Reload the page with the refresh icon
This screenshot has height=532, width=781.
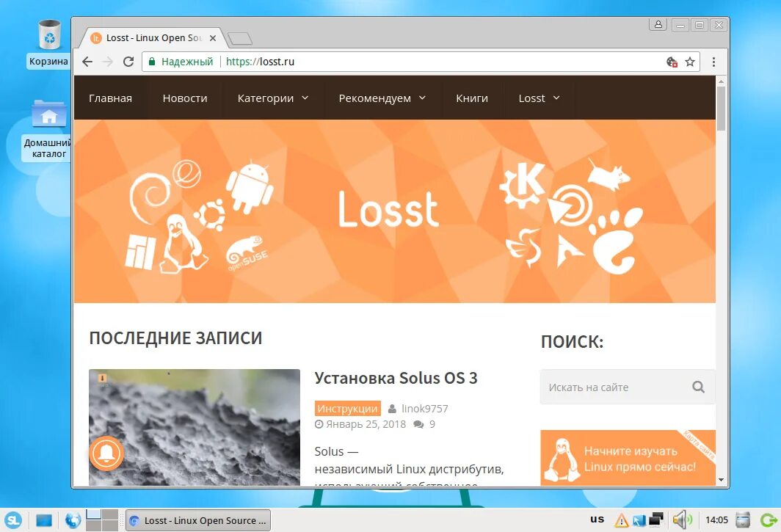click(x=128, y=62)
